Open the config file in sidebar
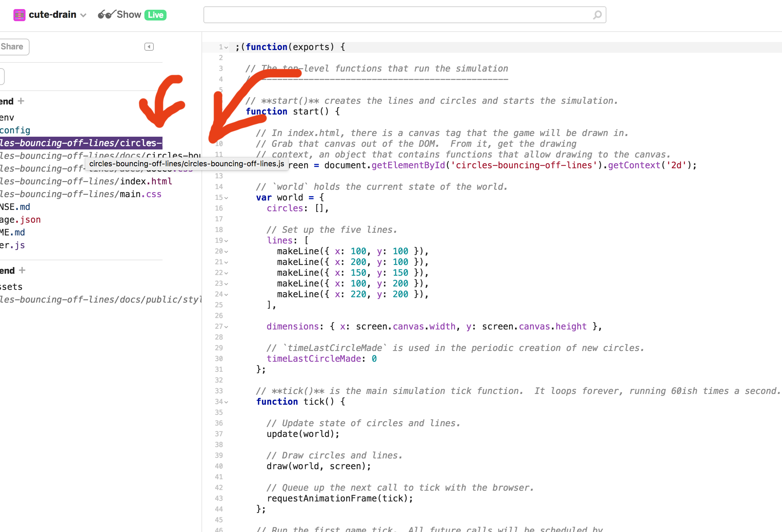This screenshot has height=532, width=782. coord(15,130)
